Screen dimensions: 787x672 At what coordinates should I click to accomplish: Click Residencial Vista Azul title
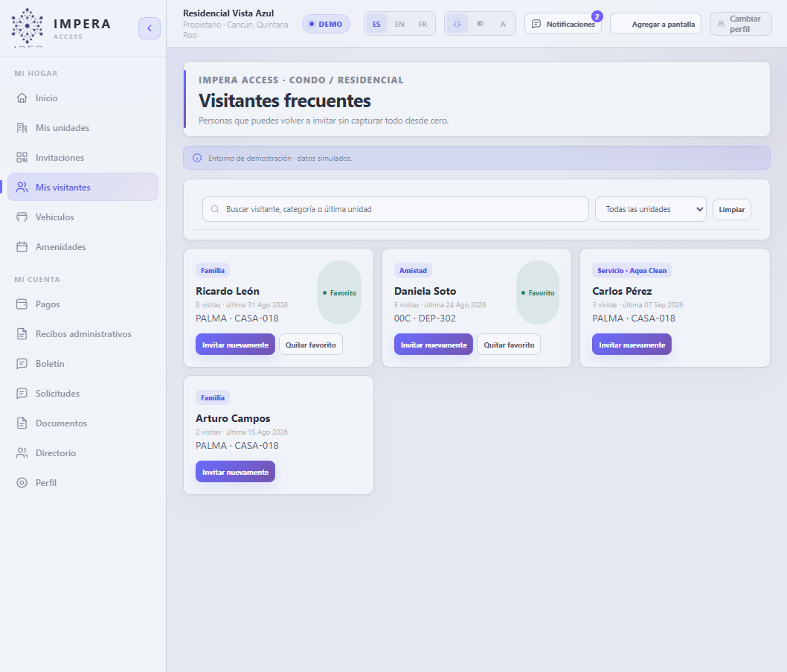click(228, 13)
